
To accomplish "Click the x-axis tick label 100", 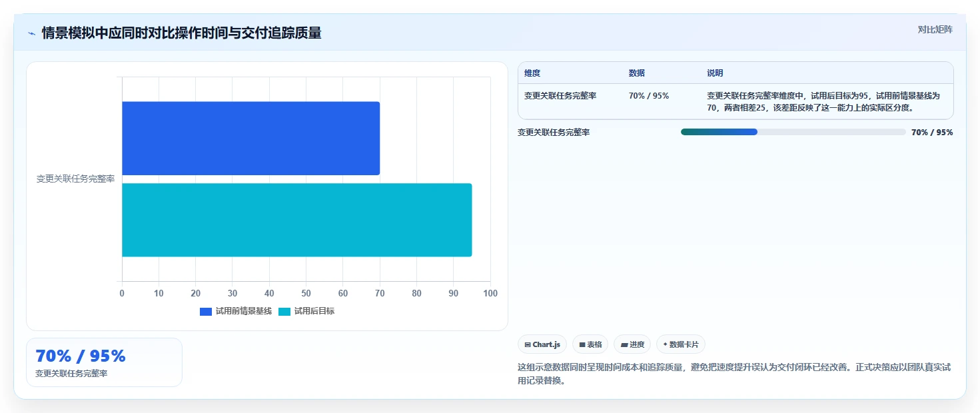I will [490, 294].
